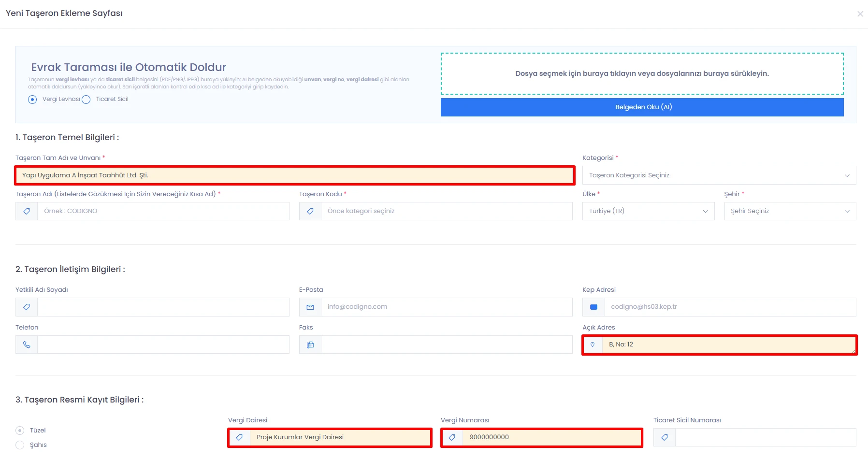
Task: Choose the Tüzel radio option
Action: pyautogui.click(x=20, y=431)
